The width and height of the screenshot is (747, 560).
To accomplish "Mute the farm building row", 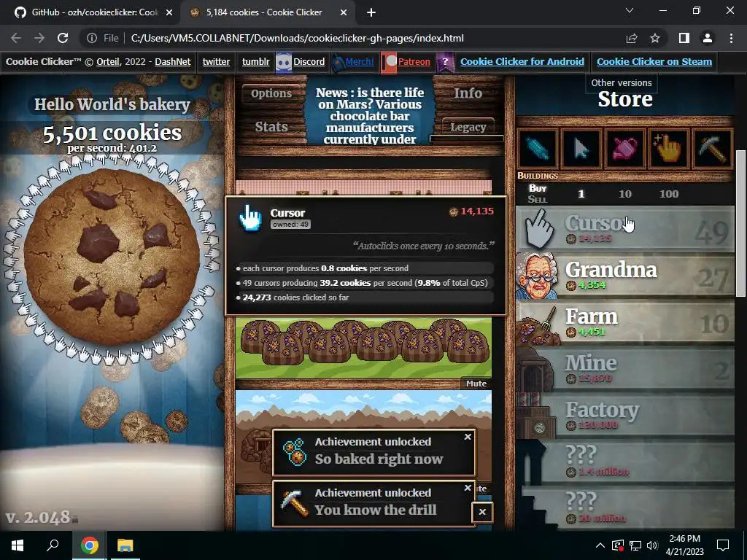I will click(476, 384).
